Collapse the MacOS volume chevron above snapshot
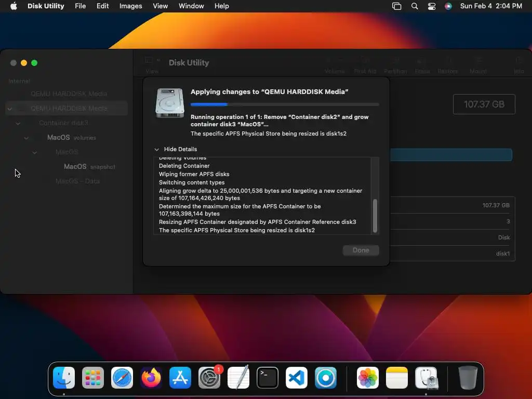The width and height of the screenshot is (532, 399). tap(35, 152)
